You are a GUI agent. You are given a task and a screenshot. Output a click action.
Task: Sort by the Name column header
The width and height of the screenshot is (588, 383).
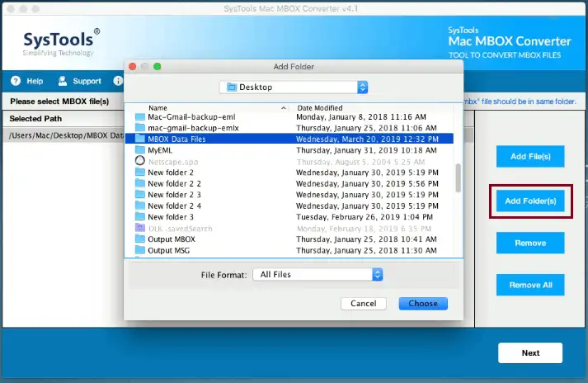(158, 108)
